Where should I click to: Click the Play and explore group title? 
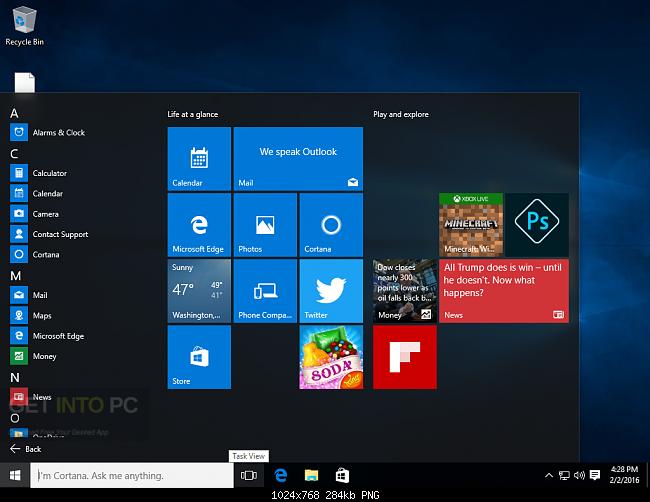401,114
